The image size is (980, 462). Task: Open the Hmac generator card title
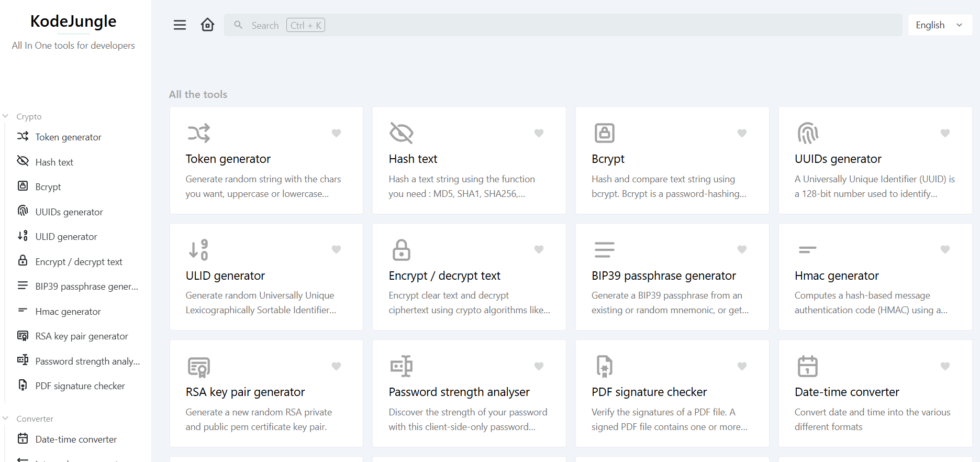click(837, 276)
